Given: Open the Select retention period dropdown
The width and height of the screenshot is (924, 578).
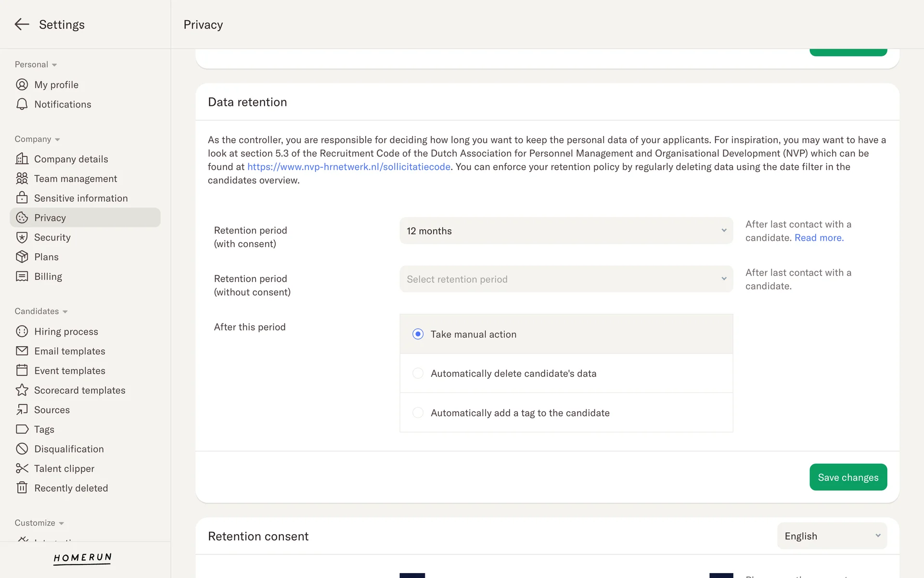Looking at the screenshot, I should click(566, 279).
